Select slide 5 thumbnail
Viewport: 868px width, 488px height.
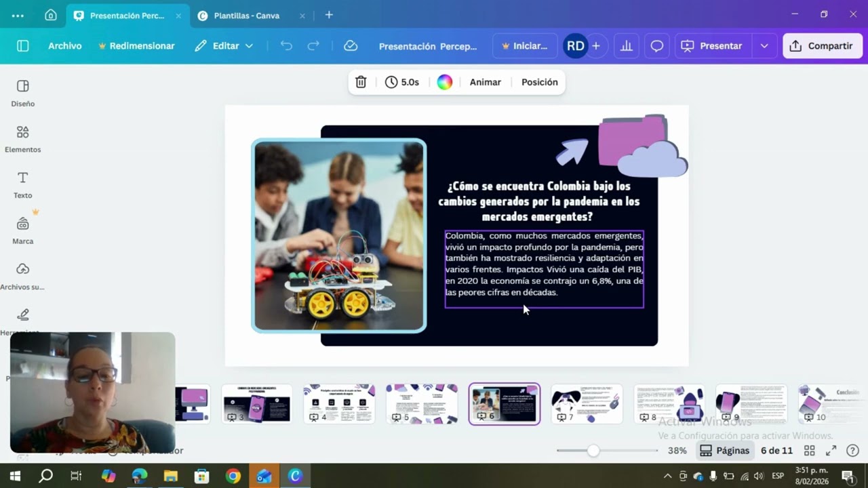pyautogui.click(x=422, y=404)
